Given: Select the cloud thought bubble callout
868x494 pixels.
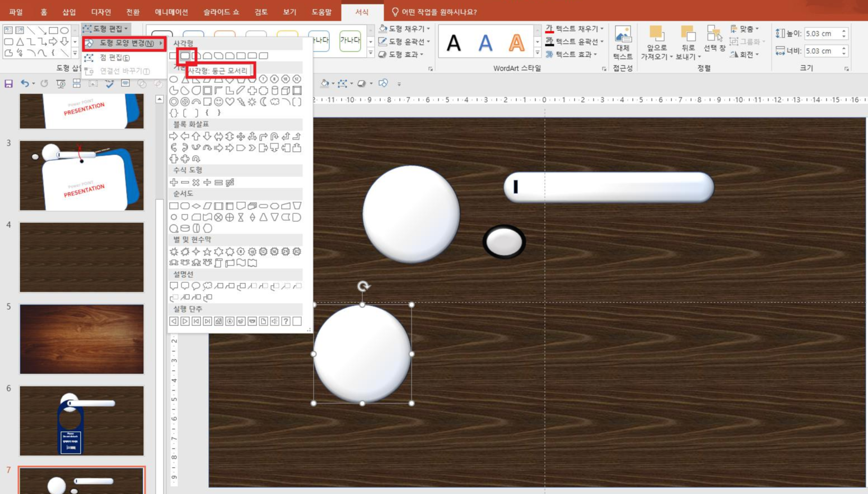Looking at the screenshot, I should (x=207, y=287).
